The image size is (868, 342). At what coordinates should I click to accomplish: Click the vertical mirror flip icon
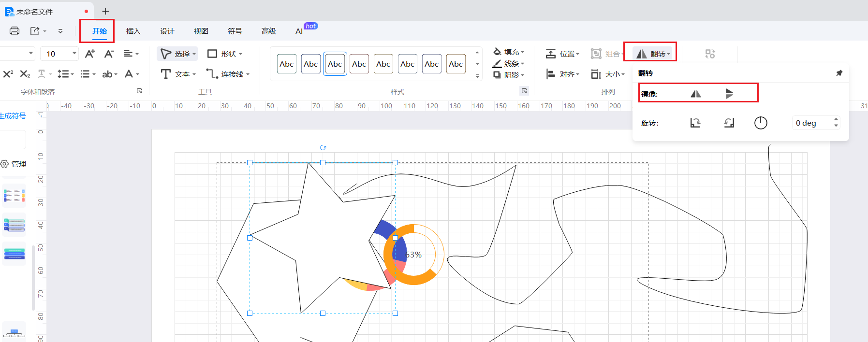click(729, 94)
